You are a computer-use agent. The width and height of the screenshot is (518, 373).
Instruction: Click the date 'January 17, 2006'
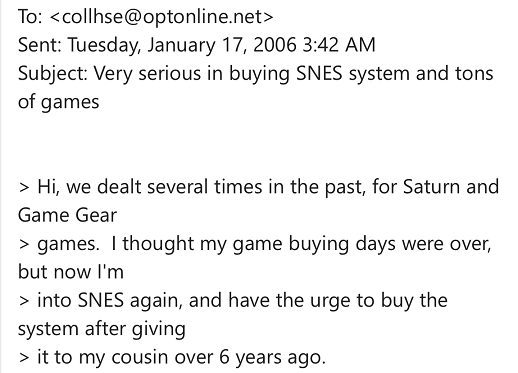[222, 45]
